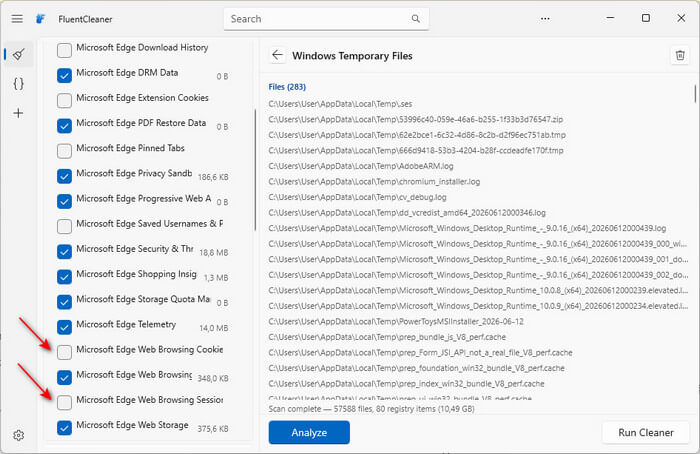Go back with the left arrow button
The image size is (700, 454).
(277, 55)
